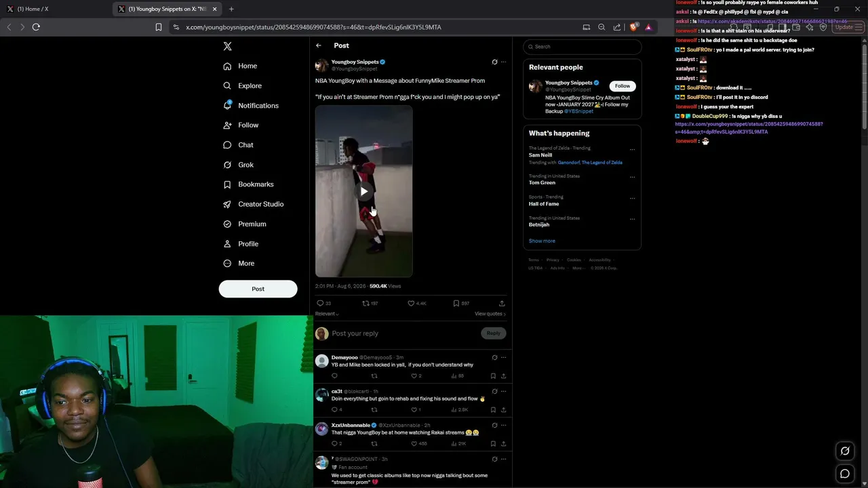
Task: Like the main Youngboy Snippets post
Action: point(411,303)
